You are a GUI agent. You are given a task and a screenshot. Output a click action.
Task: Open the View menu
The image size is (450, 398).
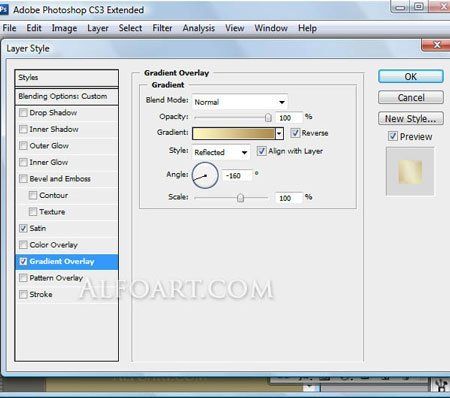(235, 28)
